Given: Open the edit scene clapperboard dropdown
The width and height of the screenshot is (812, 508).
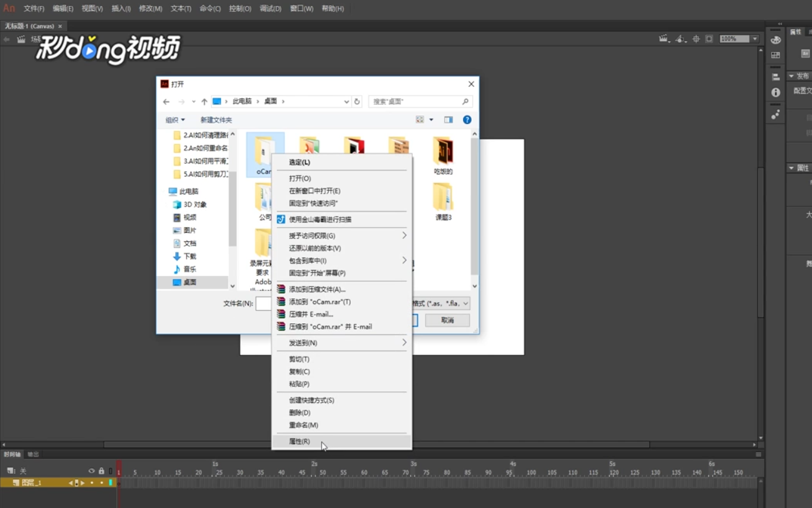Looking at the screenshot, I should (664, 38).
